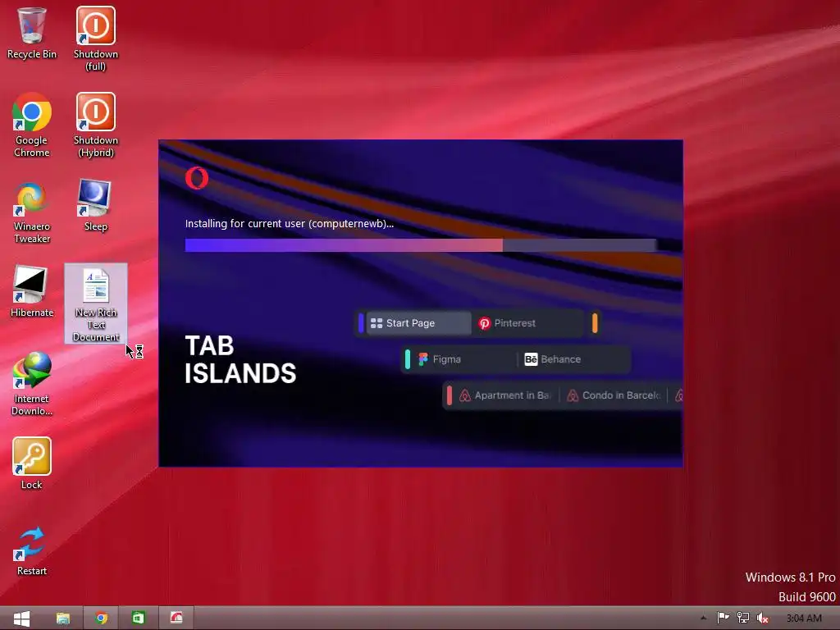Click the Installing for current user text
Image resolution: width=840 pixels, height=630 pixels.
[290, 224]
